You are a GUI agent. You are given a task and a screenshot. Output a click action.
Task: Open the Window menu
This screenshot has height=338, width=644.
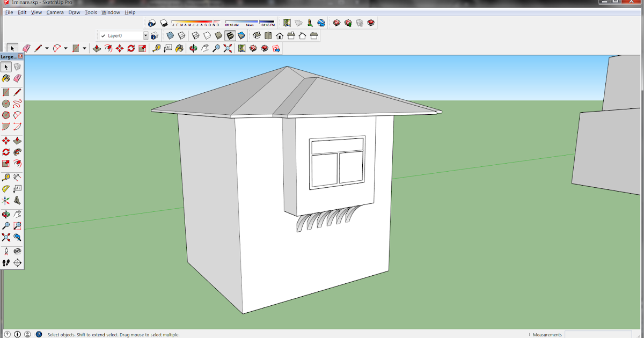(111, 12)
